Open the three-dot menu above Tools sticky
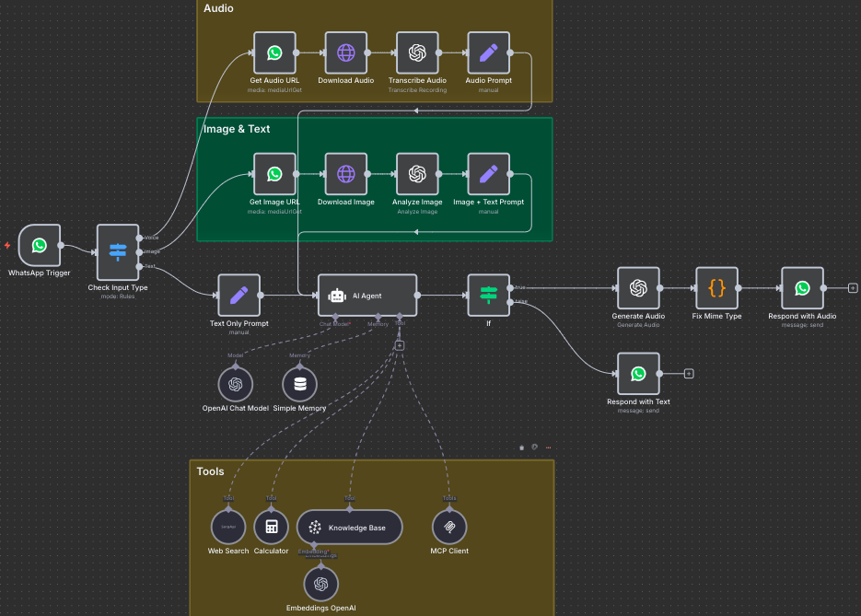Image resolution: width=861 pixels, height=616 pixels. [549, 447]
